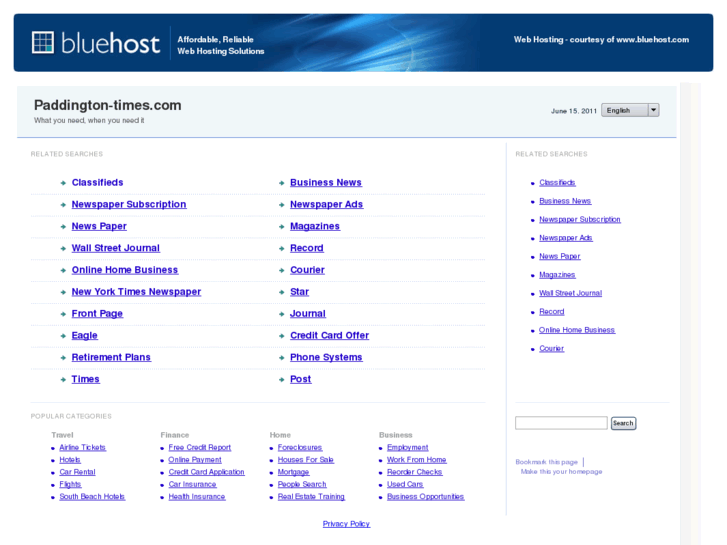Open the Journal link

(308, 314)
